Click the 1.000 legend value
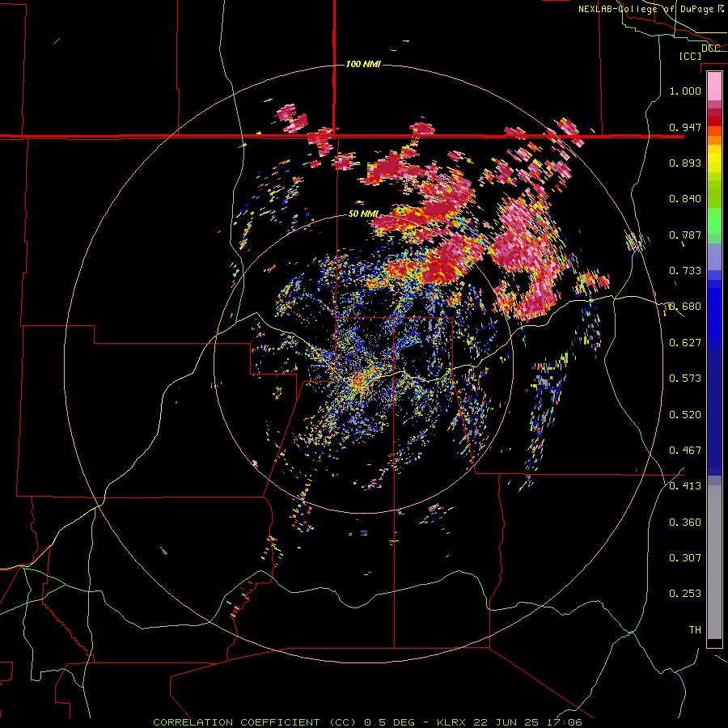The image size is (728, 728). [685, 91]
